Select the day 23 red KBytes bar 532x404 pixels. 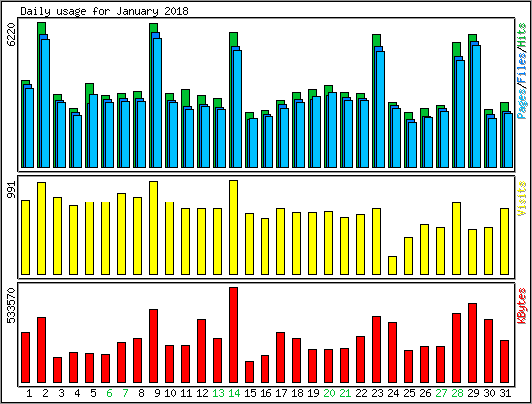click(376, 350)
